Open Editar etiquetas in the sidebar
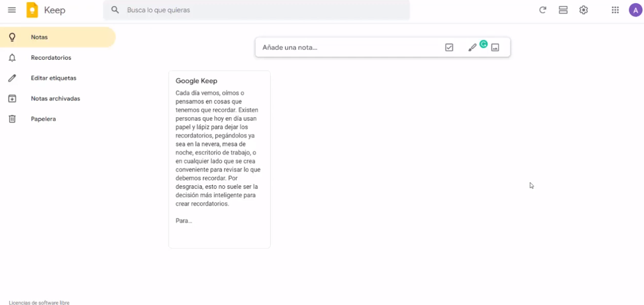Image resolution: width=644 pixels, height=305 pixels. [x=58, y=78]
